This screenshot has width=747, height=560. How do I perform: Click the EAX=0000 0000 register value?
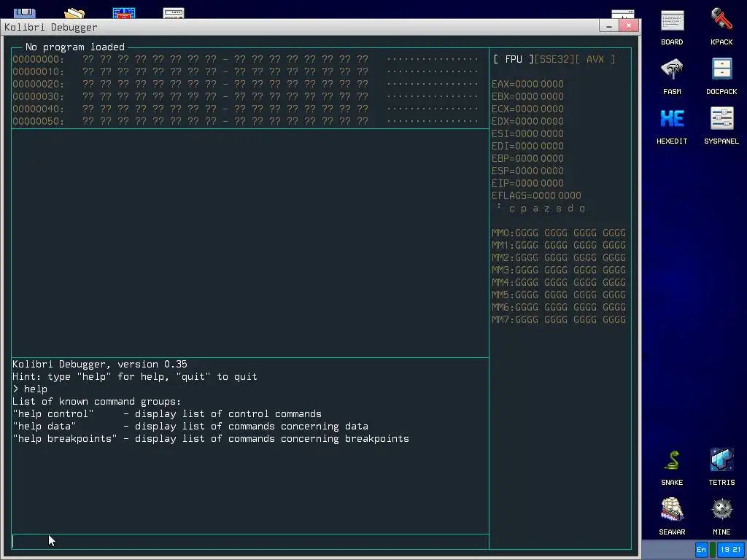527,84
